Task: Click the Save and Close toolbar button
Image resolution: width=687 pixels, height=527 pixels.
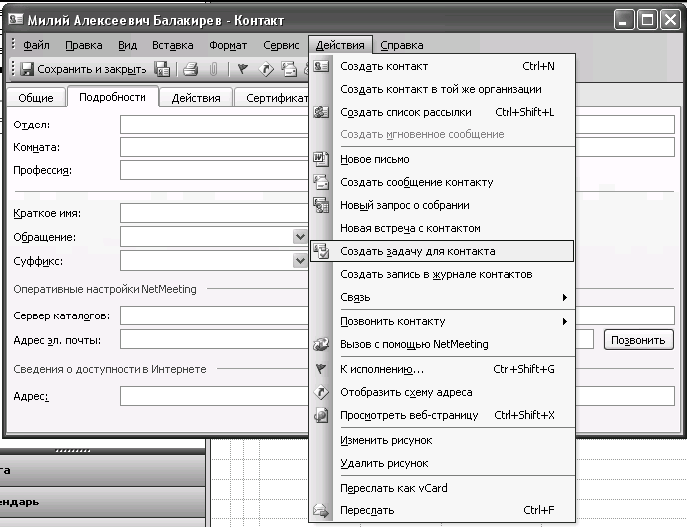Action: pos(84,69)
